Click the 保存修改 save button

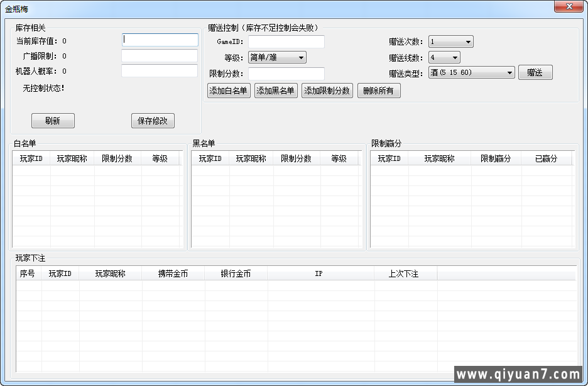[x=153, y=121]
